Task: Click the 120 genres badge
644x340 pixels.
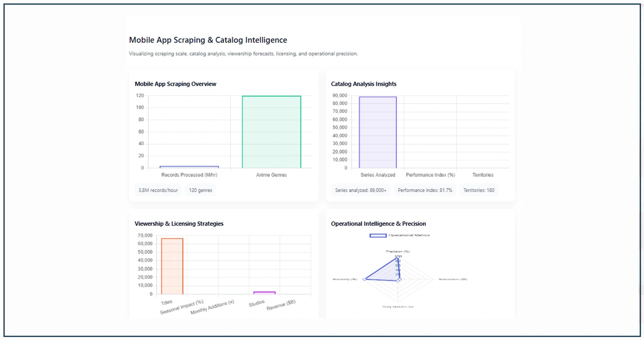Action: coord(200,190)
